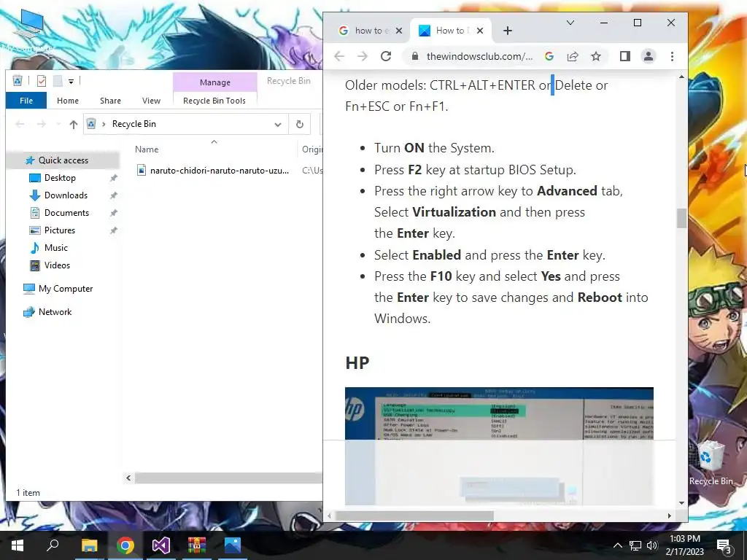Open the Windows Start menu

[18, 545]
